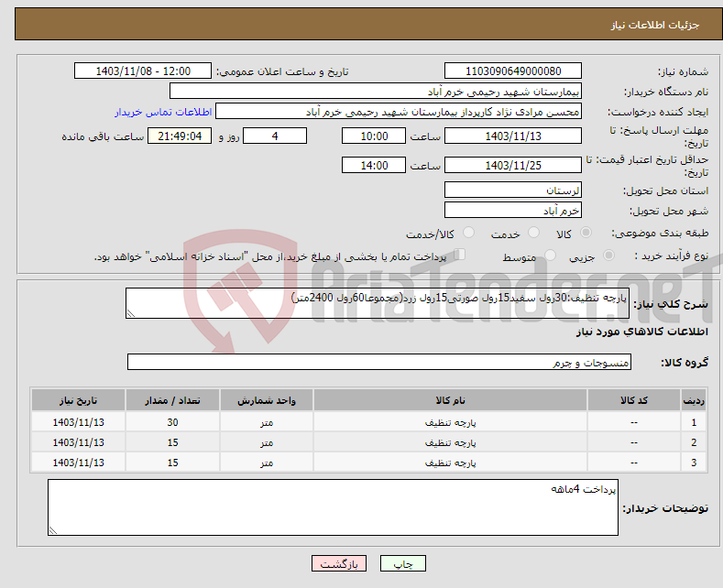Click the buyer notes text area پرداخت 4ماهه

coord(333,507)
